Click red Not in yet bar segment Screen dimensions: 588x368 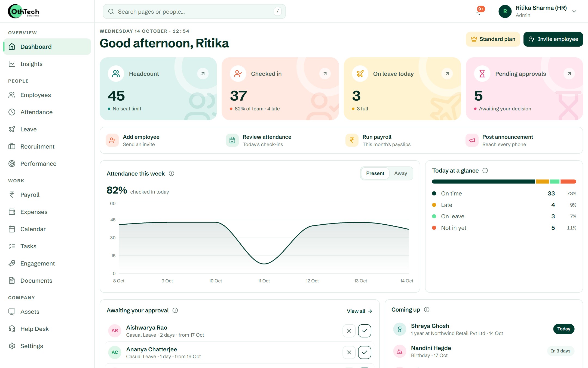568,182
